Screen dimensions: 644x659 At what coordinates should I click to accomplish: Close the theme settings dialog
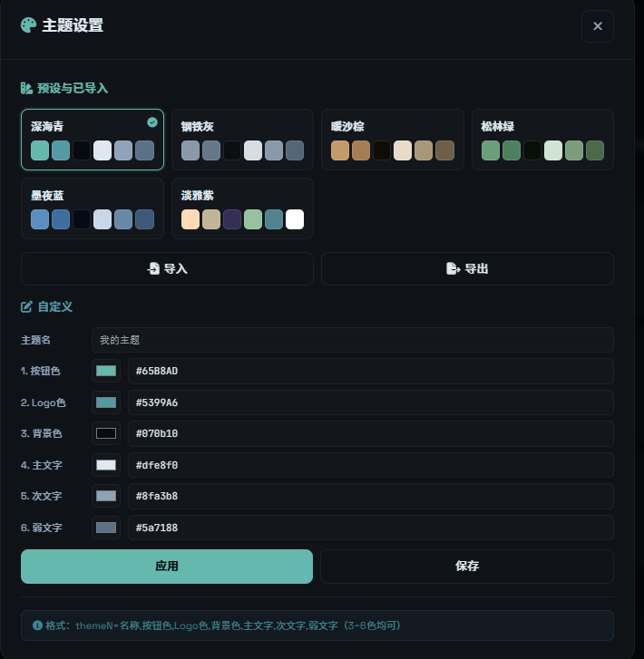tap(598, 26)
